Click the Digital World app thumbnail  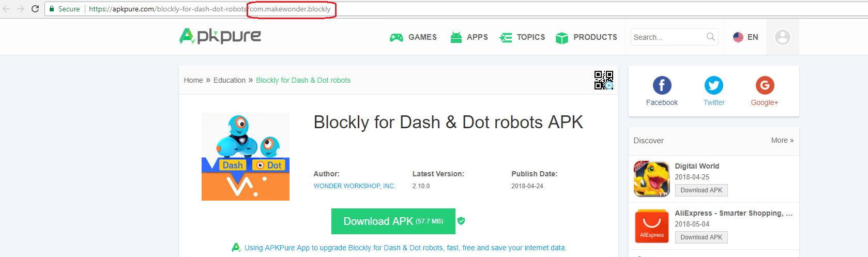(x=652, y=179)
